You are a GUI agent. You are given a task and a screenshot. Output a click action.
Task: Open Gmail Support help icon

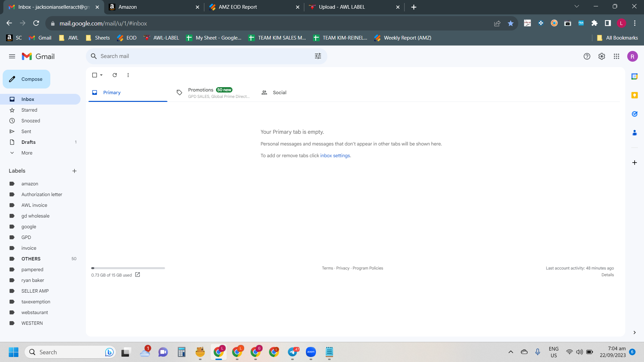(x=587, y=56)
